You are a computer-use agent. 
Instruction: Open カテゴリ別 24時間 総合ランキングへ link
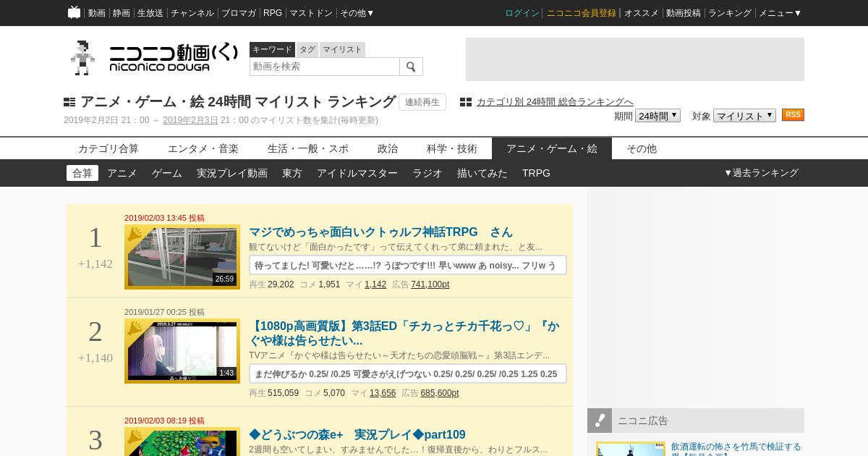click(x=555, y=102)
